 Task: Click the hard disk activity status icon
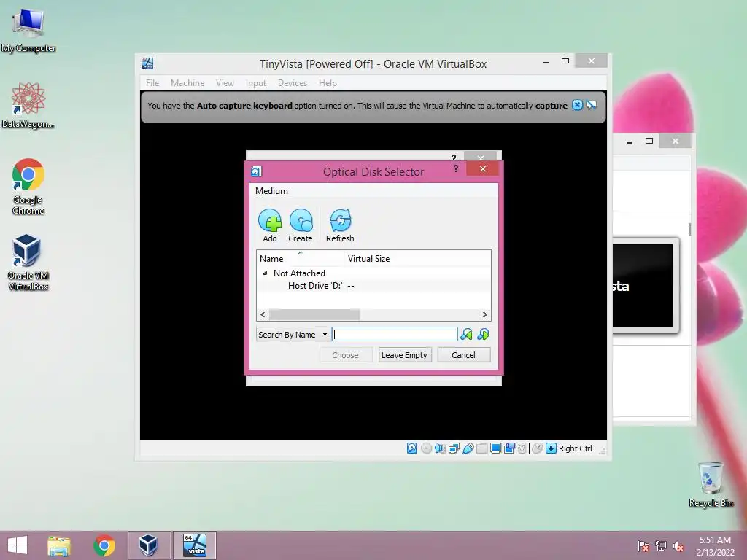coord(412,448)
